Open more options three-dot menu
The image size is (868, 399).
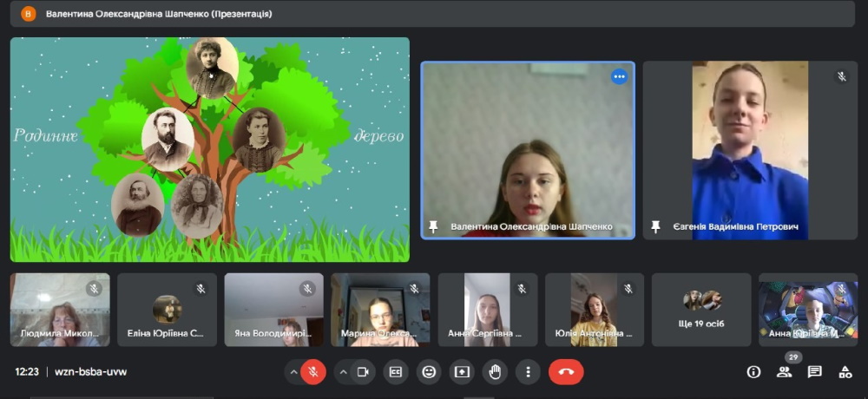(x=528, y=372)
